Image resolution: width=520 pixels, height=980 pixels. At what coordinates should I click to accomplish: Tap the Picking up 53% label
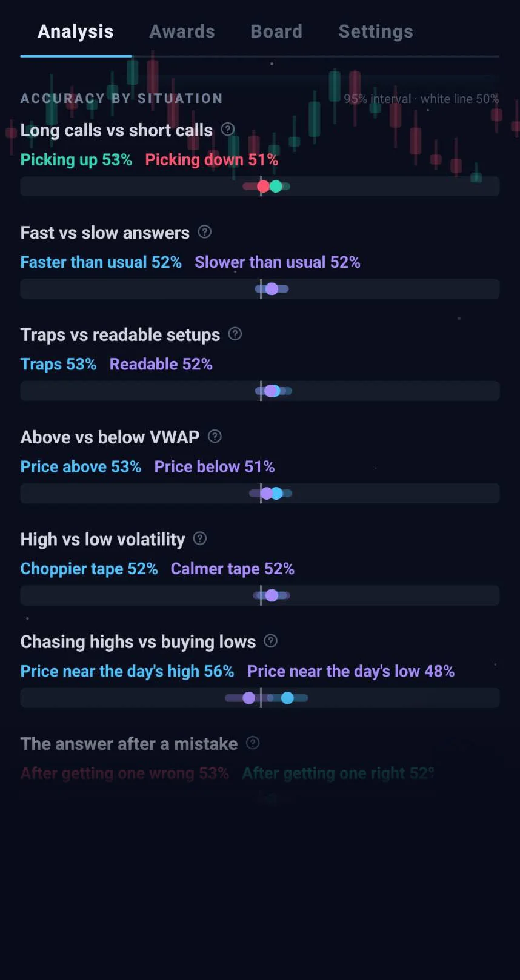point(76,160)
